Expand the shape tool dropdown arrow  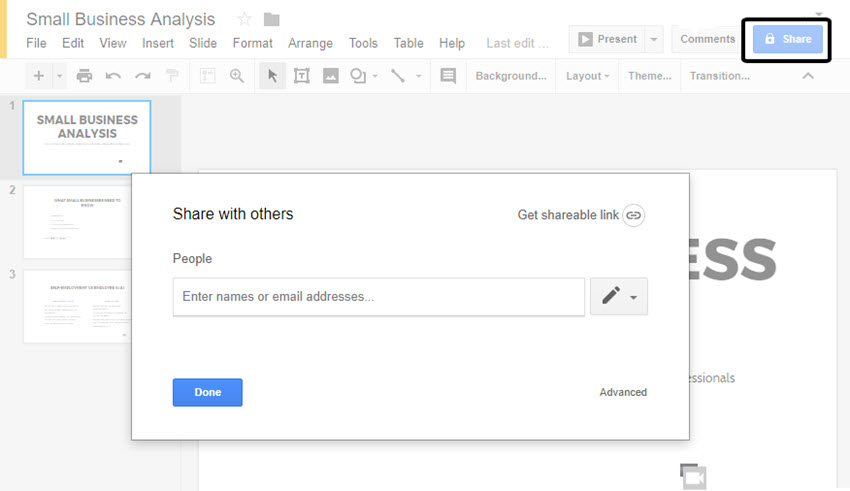[375, 76]
